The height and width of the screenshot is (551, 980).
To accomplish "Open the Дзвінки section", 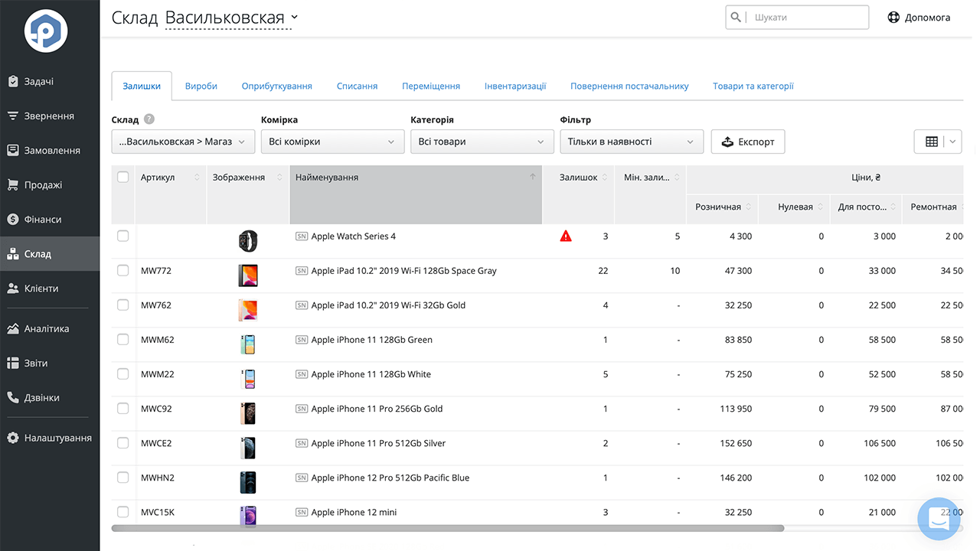I will pos(50,397).
